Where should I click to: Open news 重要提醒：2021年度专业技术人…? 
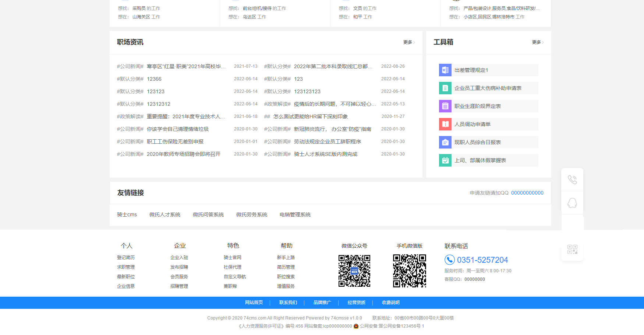[x=186, y=116]
